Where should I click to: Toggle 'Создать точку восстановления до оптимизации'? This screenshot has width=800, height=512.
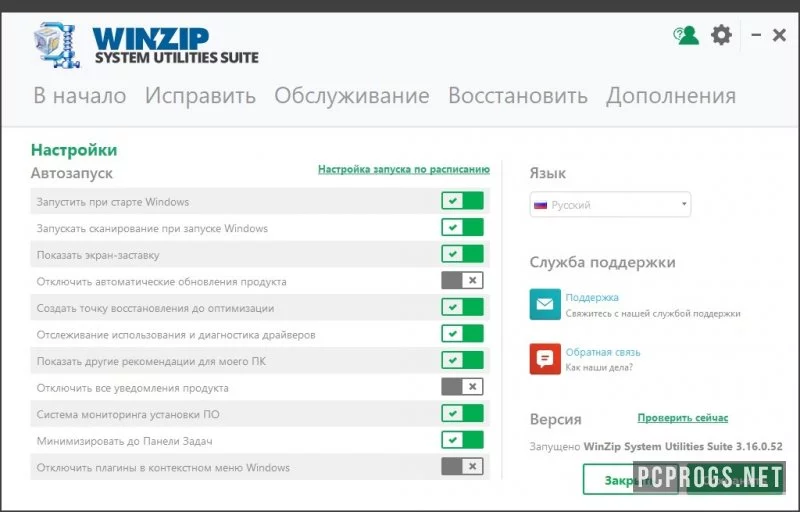(462, 307)
